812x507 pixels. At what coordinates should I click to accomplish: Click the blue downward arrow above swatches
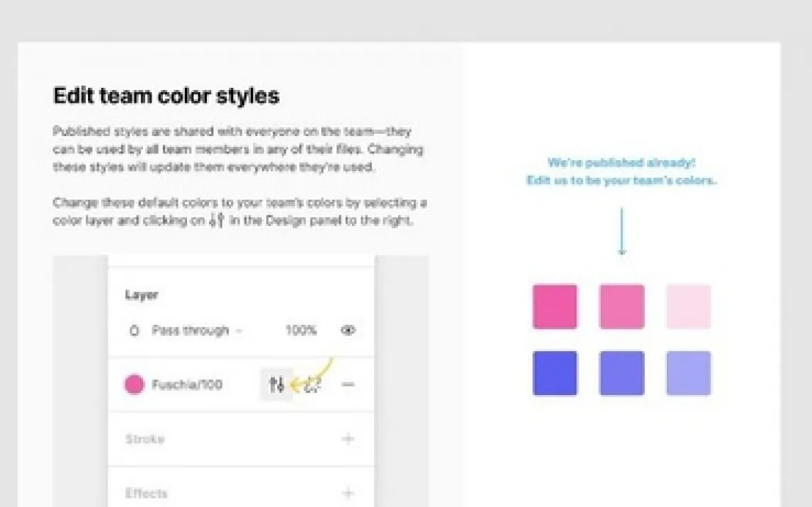(x=621, y=232)
